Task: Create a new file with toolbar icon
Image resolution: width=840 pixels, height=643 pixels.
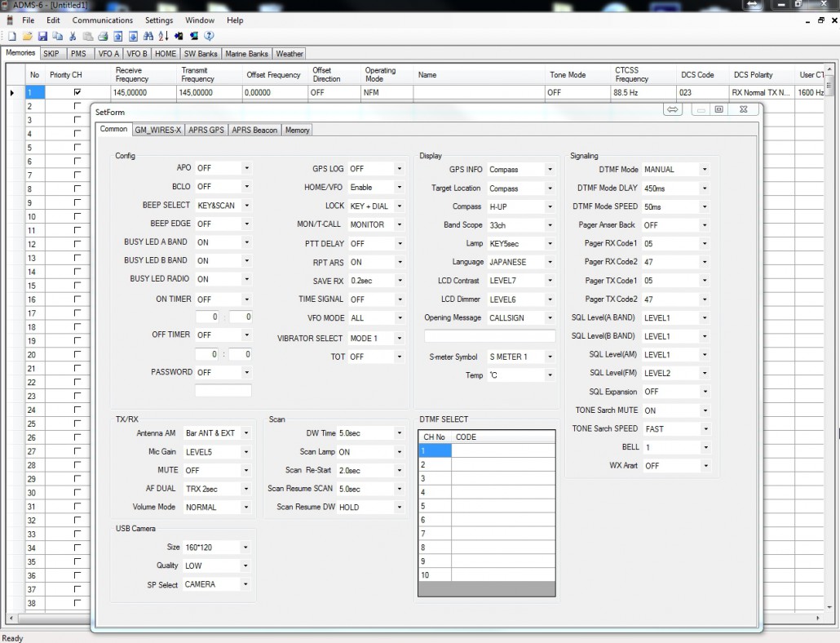Action: 11,36
